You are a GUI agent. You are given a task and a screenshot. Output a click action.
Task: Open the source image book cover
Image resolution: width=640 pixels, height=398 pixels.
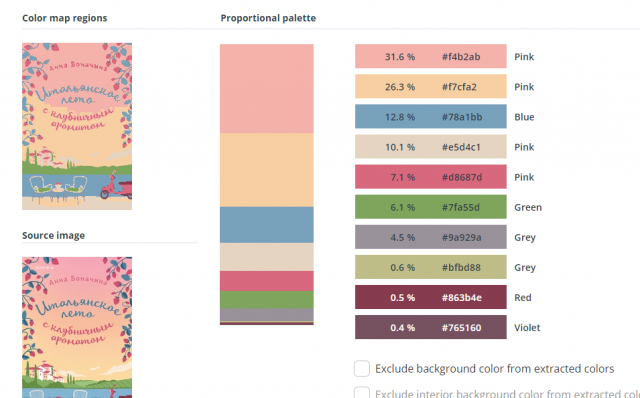tap(77, 327)
